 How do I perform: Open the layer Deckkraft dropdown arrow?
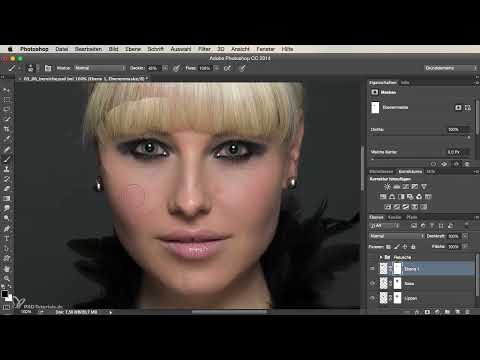coord(465,236)
